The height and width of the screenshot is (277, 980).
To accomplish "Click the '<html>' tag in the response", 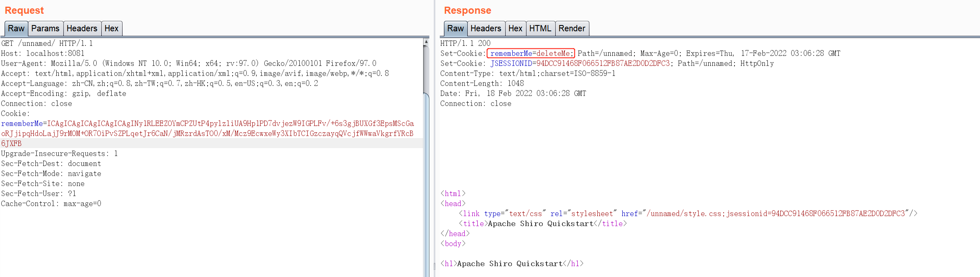I will (453, 194).
